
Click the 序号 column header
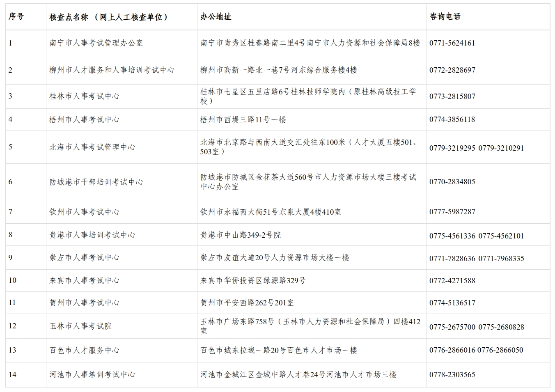click(x=15, y=17)
